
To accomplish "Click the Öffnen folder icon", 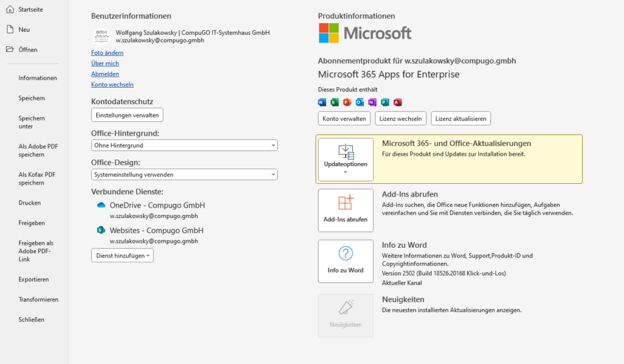I will [10, 49].
